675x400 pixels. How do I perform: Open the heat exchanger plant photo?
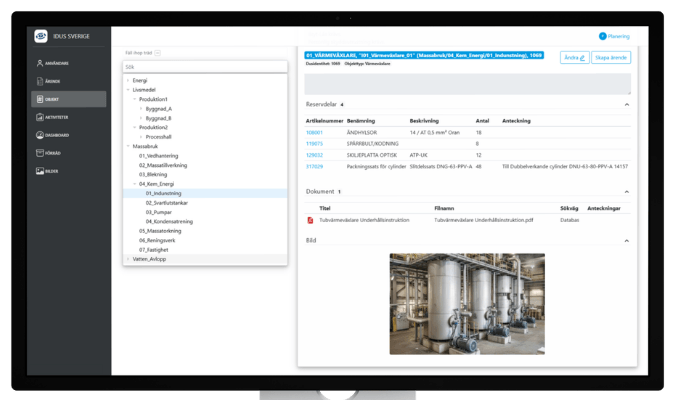[467, 304]
